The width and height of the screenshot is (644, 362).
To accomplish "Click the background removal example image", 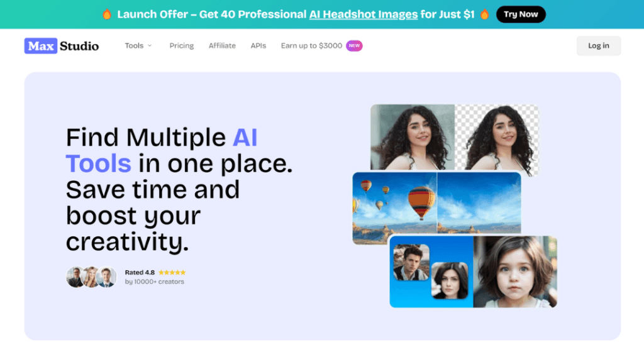I will coord(454,137).
